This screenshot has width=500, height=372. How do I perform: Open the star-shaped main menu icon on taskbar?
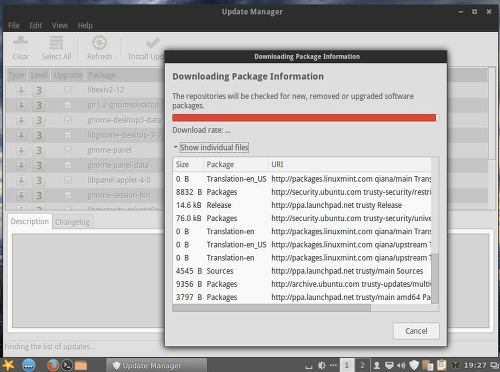click(x=8, y=365)
